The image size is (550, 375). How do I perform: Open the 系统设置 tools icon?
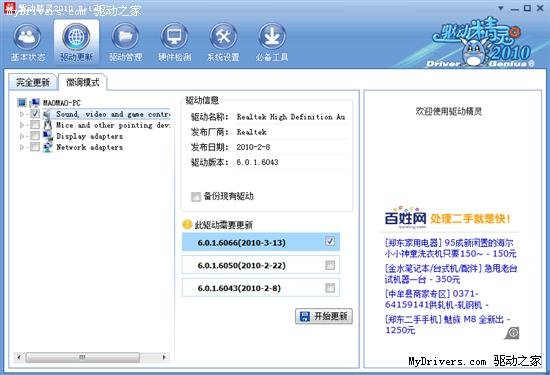pyautogui.click(x=223, y=37)
